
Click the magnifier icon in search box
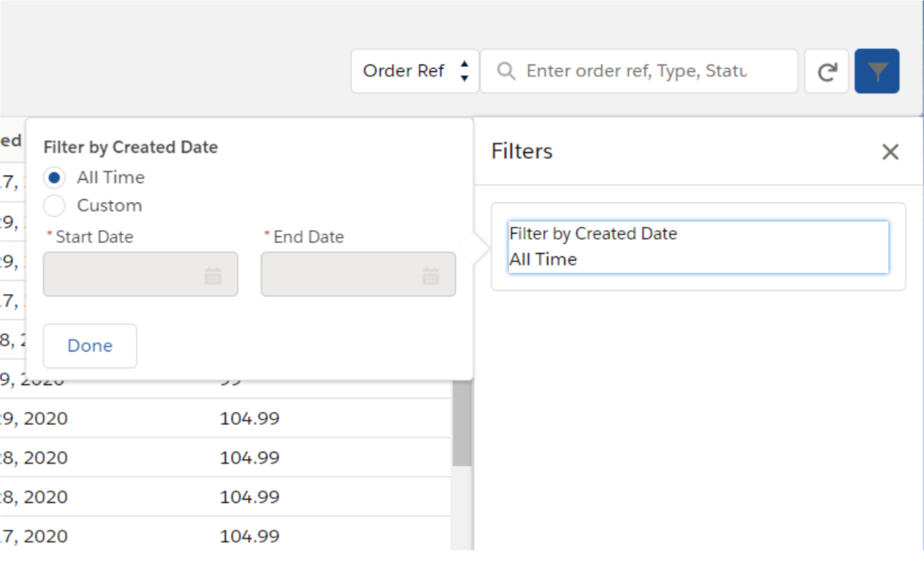pyautogui.click(x=506, y=71)
